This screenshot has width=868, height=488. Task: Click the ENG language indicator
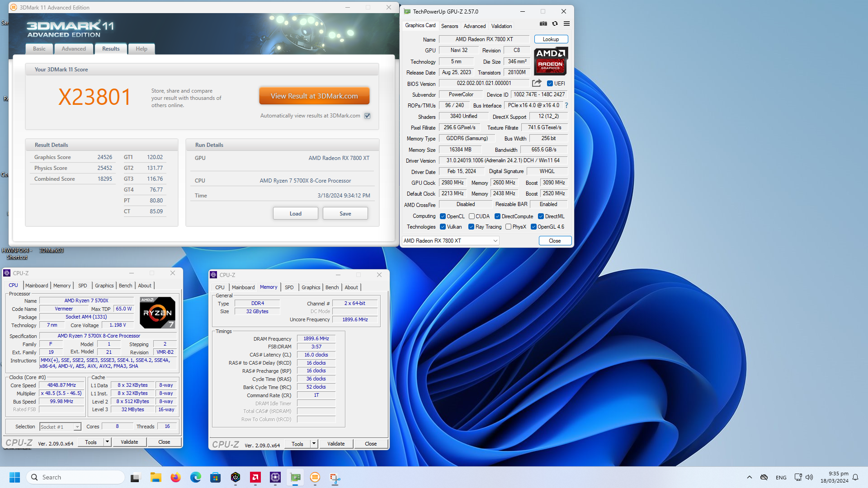point(781,478)
